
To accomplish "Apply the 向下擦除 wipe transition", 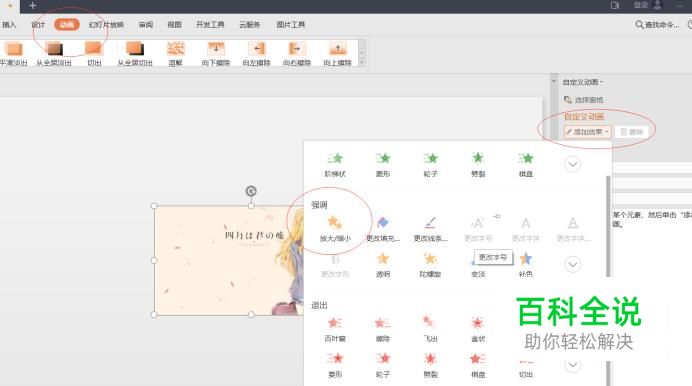I will pos(216,54).
